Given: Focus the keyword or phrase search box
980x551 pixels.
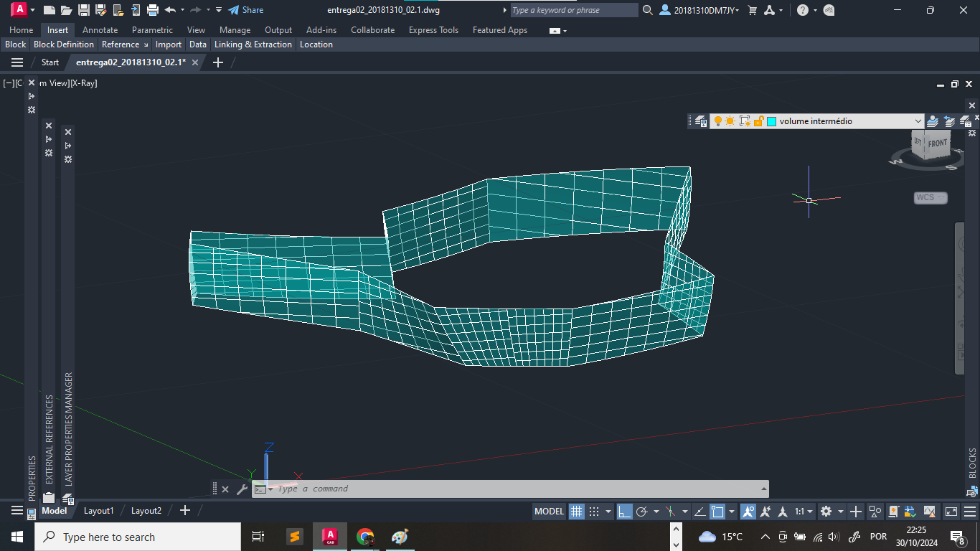Looking at the screenshot, I should tap(574, 10).
